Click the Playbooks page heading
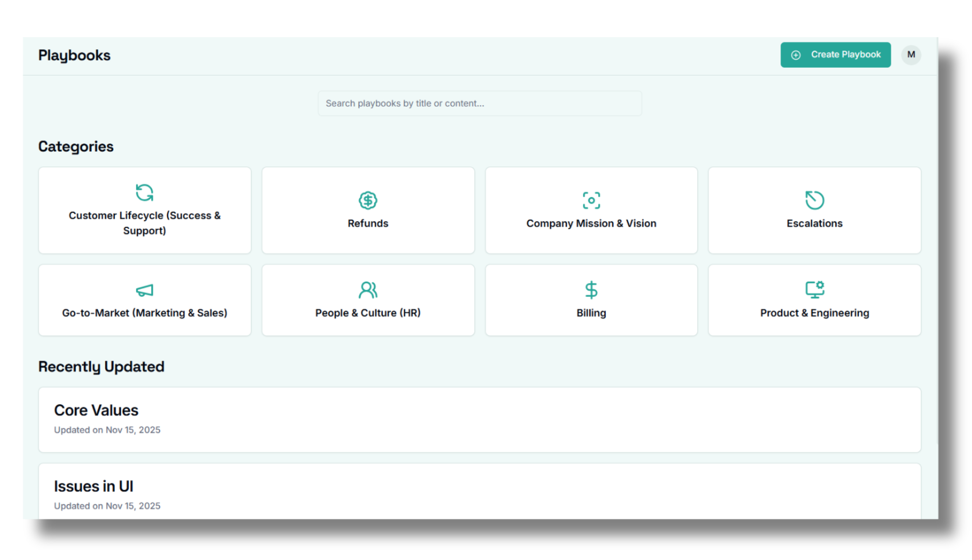 point(74,55)
